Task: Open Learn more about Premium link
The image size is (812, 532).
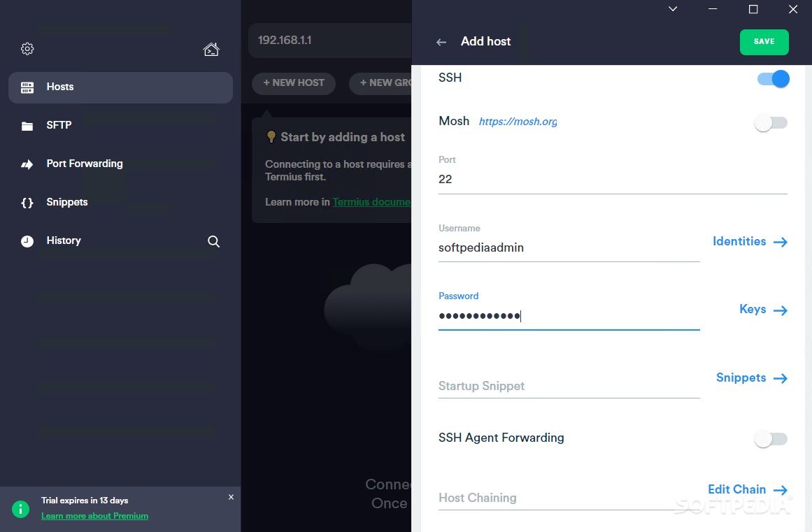Action: [x=94, y=516]
